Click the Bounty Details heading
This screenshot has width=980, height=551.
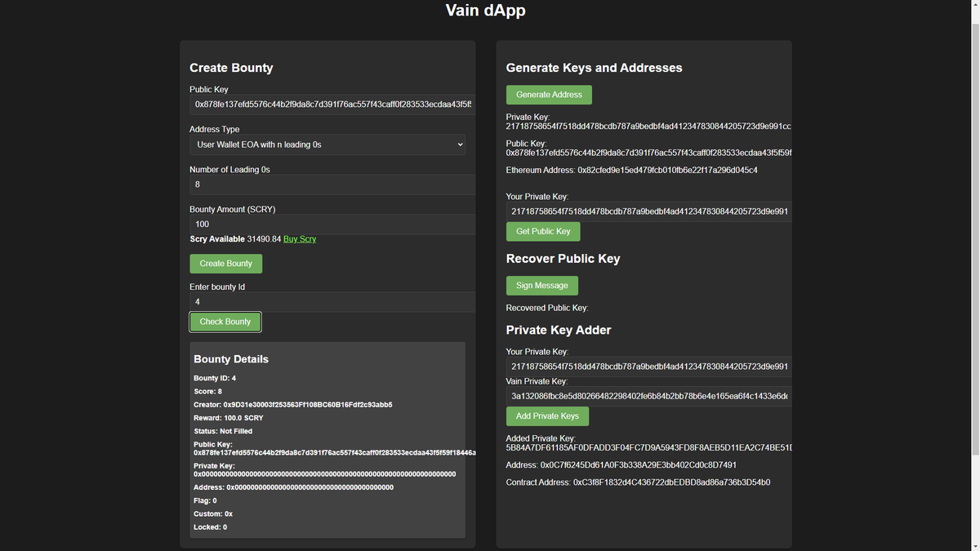231,359
